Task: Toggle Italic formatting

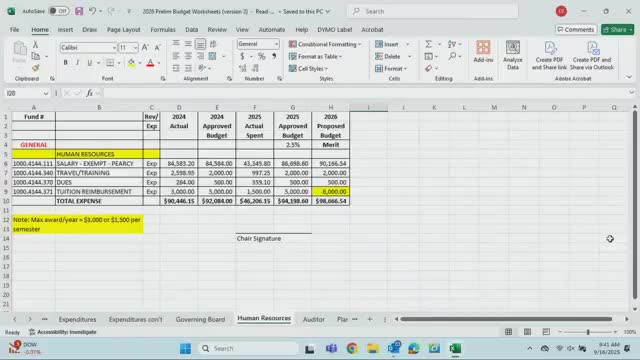Action: [77, 62]
